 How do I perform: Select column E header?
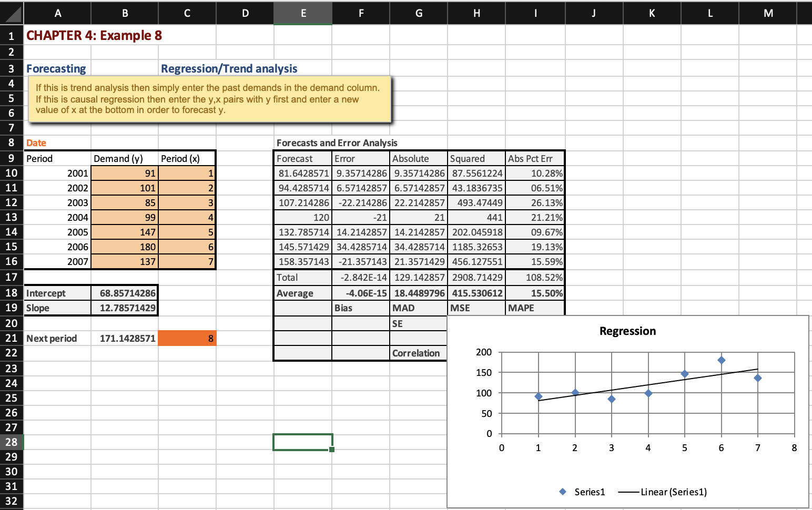pos(303,13)
